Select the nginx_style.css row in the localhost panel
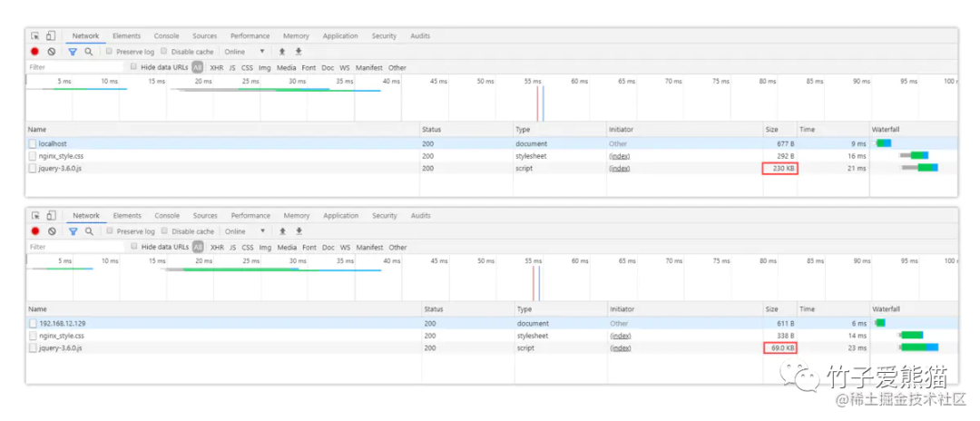The width and height of the screenshot is (980, 421). pos(492,156)
